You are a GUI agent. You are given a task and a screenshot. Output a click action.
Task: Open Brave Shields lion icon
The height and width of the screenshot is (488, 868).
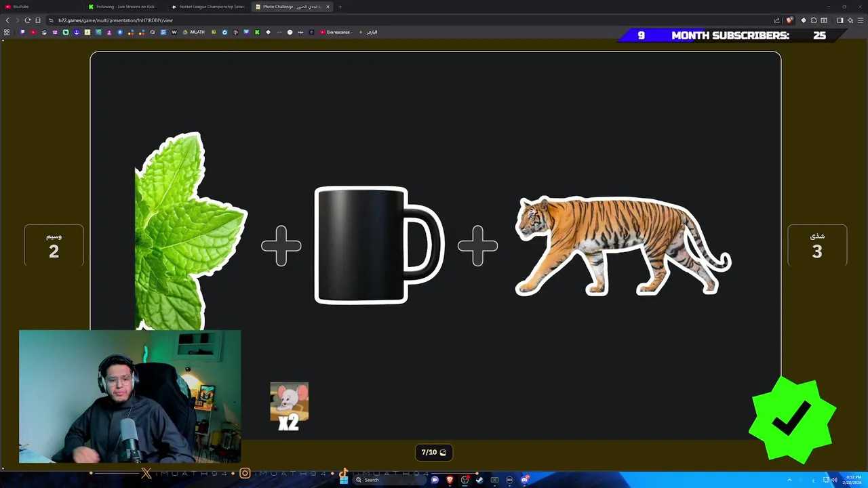point(789,20)
